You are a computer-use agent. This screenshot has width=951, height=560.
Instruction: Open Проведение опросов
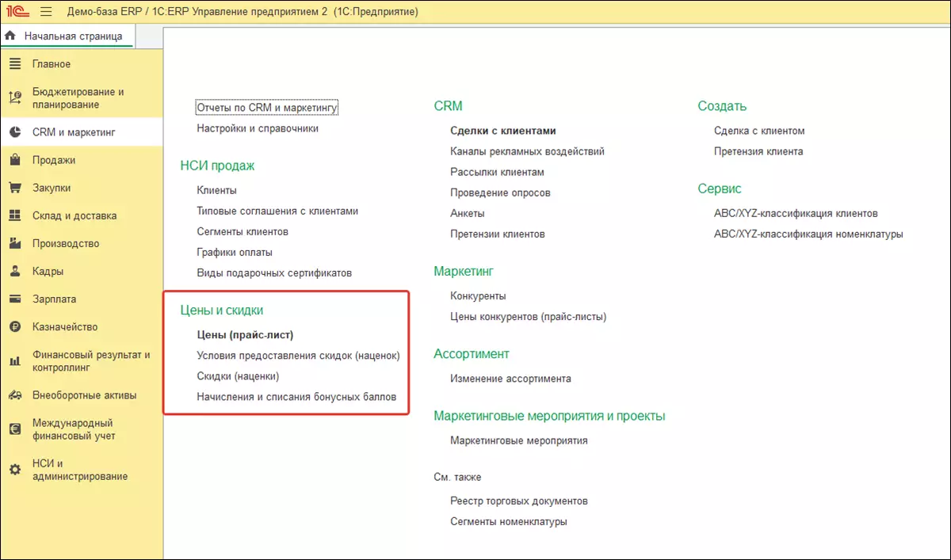click(x=500, y=192)
